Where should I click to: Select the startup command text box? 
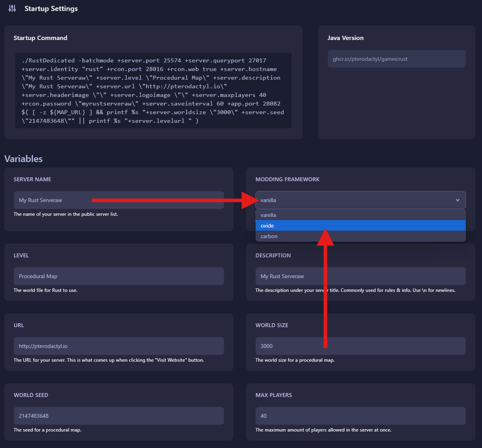pos(153,90)
